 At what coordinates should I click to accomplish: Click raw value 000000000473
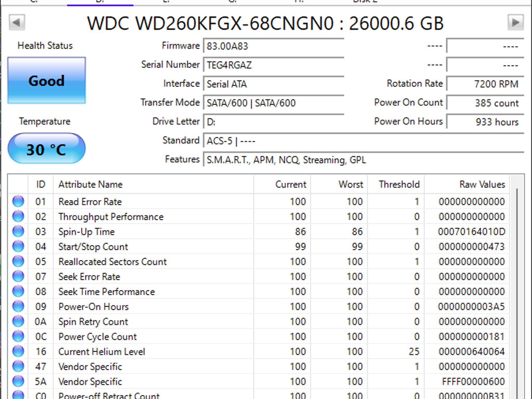[x=471, y=247]
